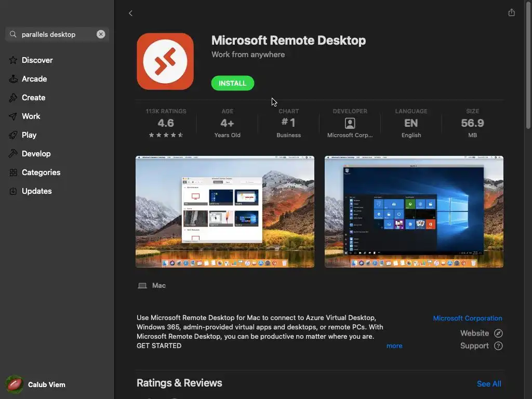Install Microsoft Remote Desktop
Screen dimensions: 532x399
[232, 83]
